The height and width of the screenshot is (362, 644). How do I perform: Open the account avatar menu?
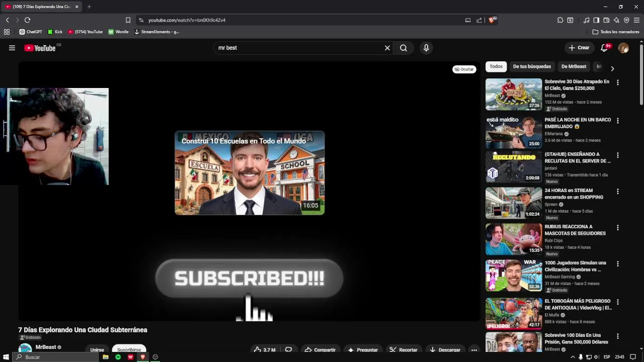coord(623,48)
